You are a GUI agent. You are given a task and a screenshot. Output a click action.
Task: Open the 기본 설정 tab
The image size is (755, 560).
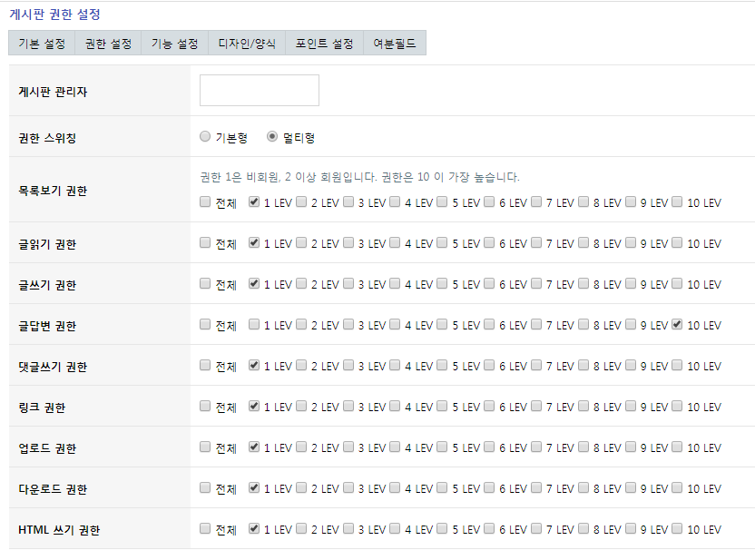tap(42, 44)
